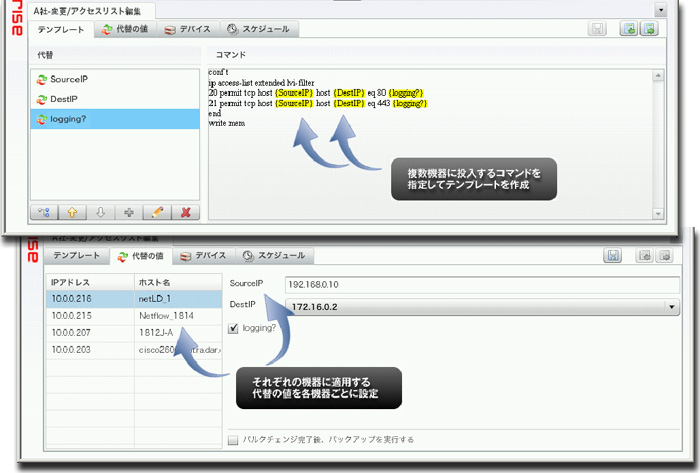Viewport: 700px width, 473px height.
Task: Click first green export icon in top window
Action: 629,29
